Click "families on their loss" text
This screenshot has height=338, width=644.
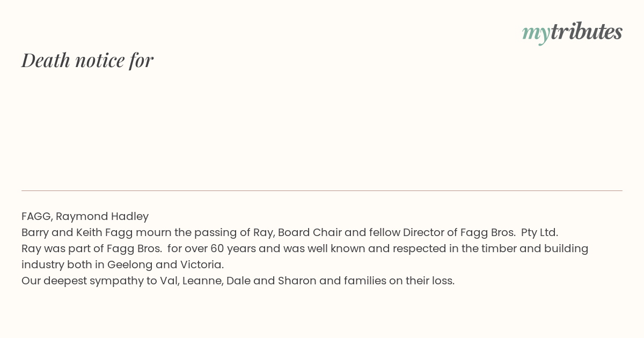click(x=401, y=281)
